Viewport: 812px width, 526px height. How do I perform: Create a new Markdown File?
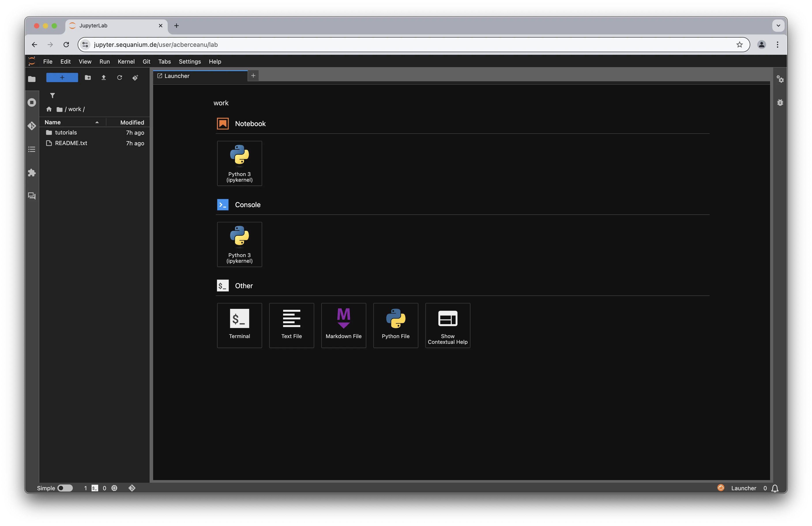(x=343, y=325)
